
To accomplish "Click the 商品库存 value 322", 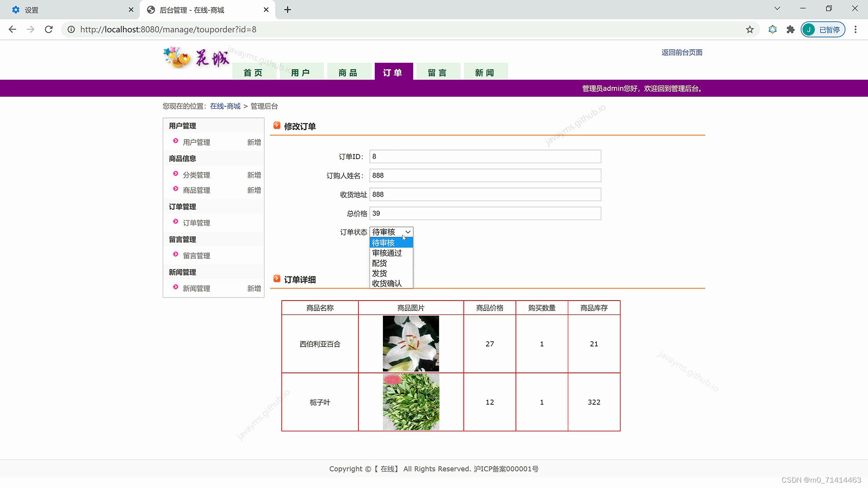I will pyautogui.click(x=594, y=402).
